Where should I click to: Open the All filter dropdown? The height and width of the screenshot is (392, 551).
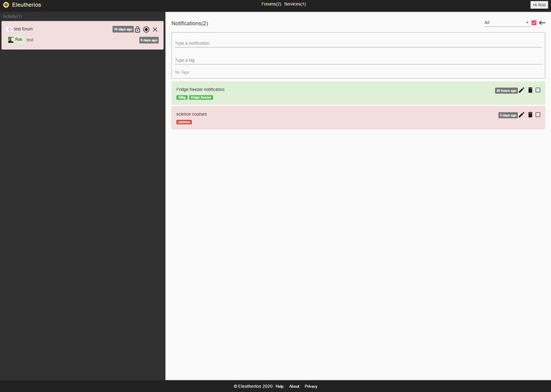(x=507, y=23)
